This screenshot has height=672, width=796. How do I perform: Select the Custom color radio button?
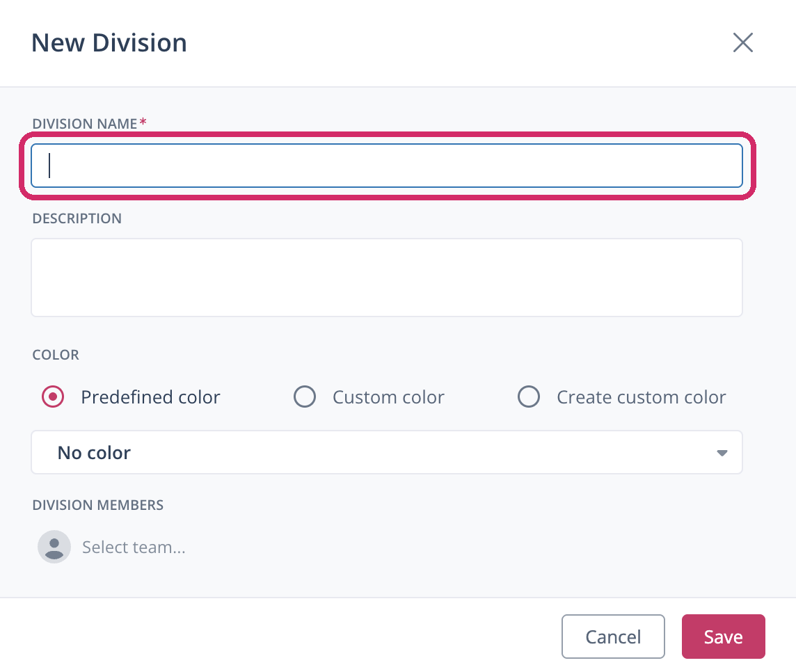coord(305,397)
